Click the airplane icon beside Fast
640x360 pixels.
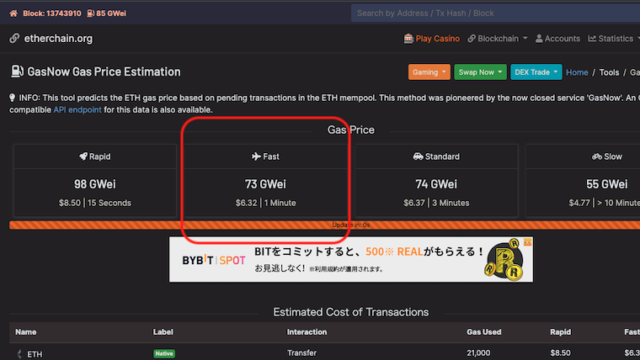(x=256, y=156)
